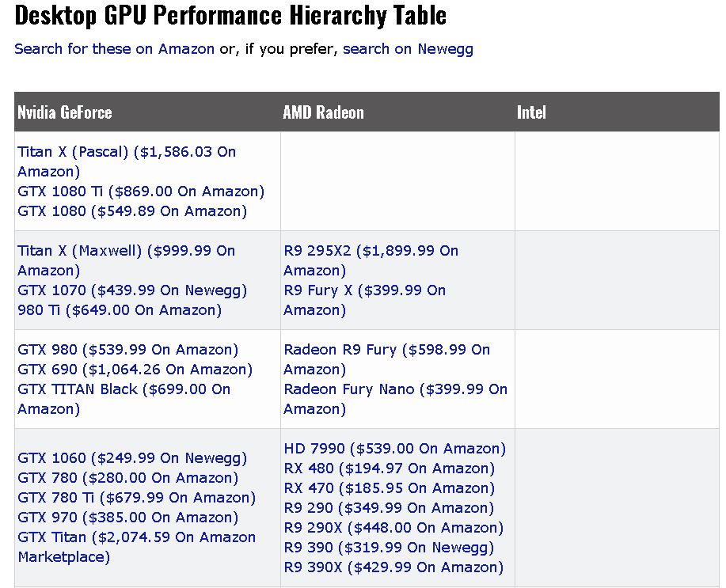This screenshot has width=726, height=588.
Task: Select RX 480 $194.97 link
Action: 389,469
